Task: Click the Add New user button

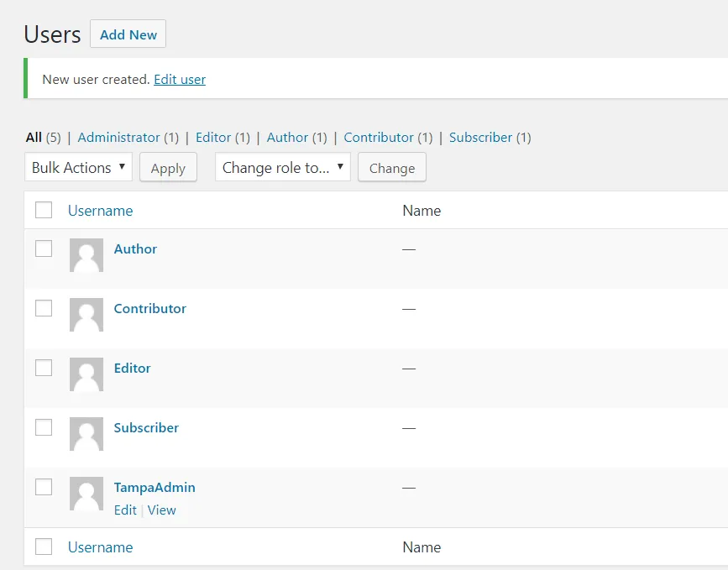Action: (128, 34)
